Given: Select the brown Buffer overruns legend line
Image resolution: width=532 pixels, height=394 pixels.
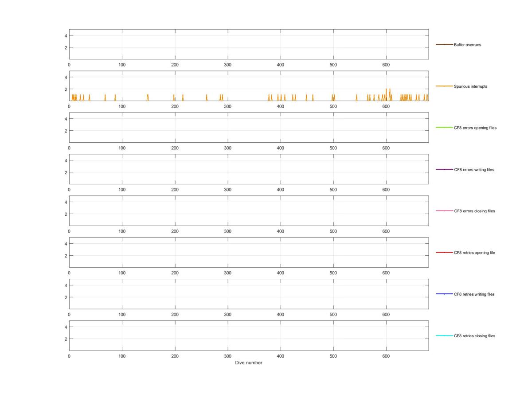Looking at the screenshot, I should coord(444,44).
